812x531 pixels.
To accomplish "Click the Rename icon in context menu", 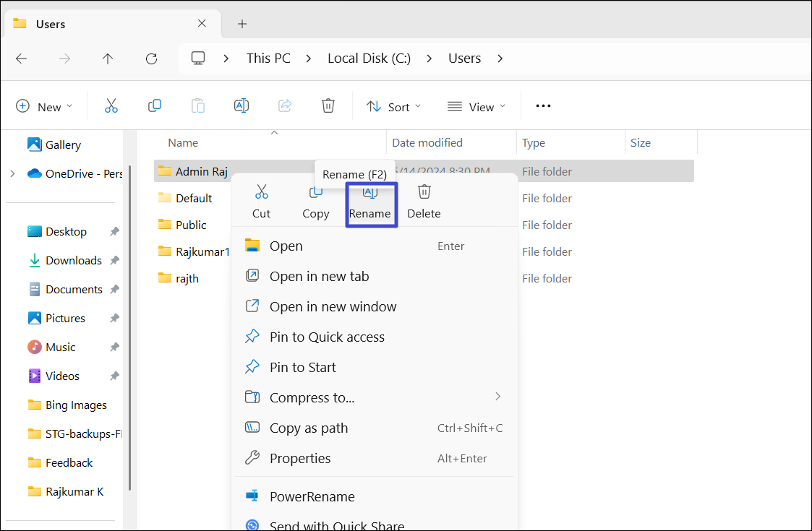I will click(370, 193).
